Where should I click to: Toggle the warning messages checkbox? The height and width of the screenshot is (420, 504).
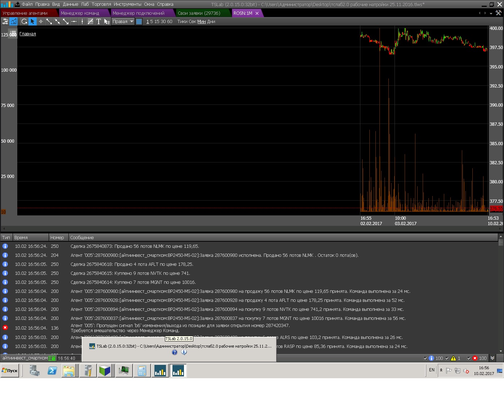click(447, 358)
